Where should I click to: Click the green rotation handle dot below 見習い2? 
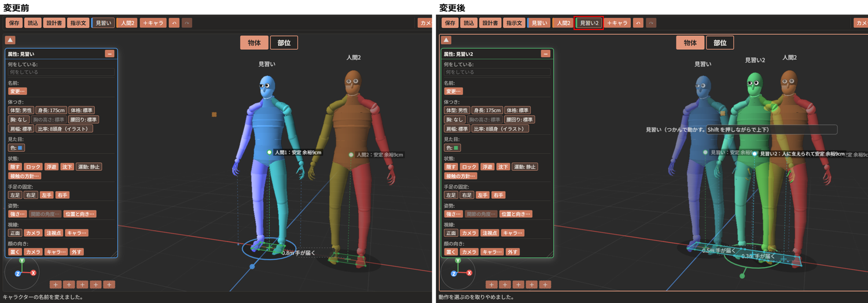[x=742, y=276]
